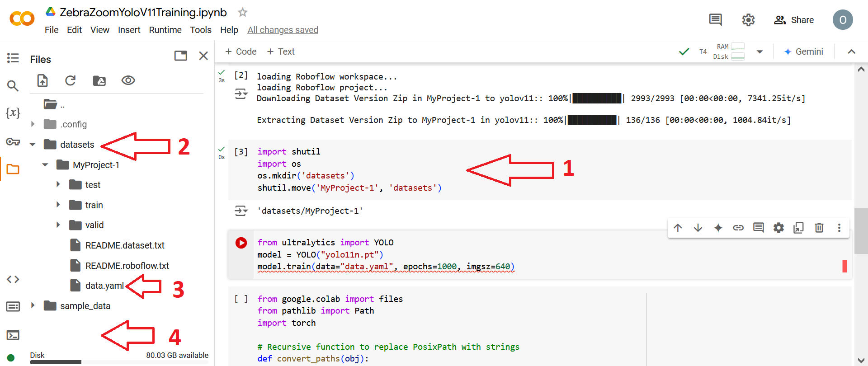
Task: Refresh the file browser
Action: tap(70, 80)
